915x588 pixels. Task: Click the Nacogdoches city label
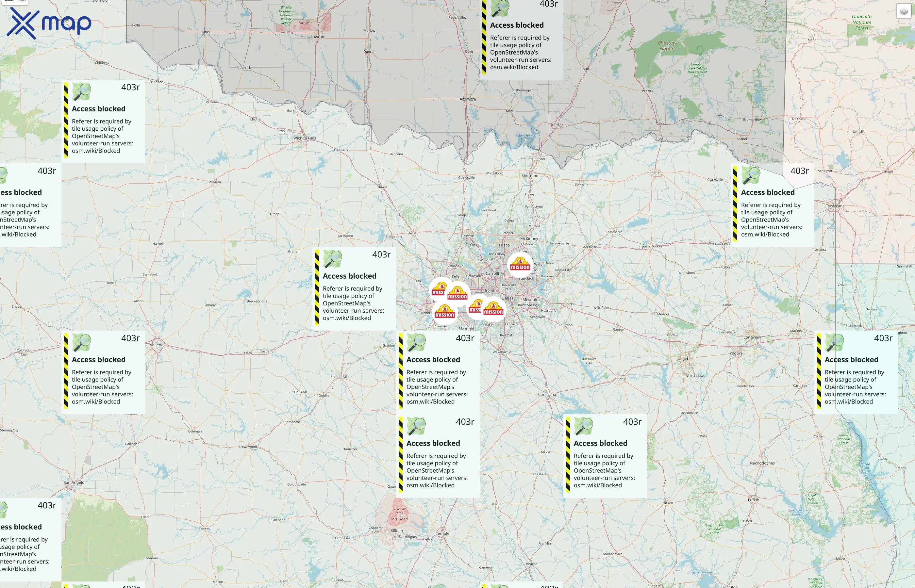click(762, 463)
